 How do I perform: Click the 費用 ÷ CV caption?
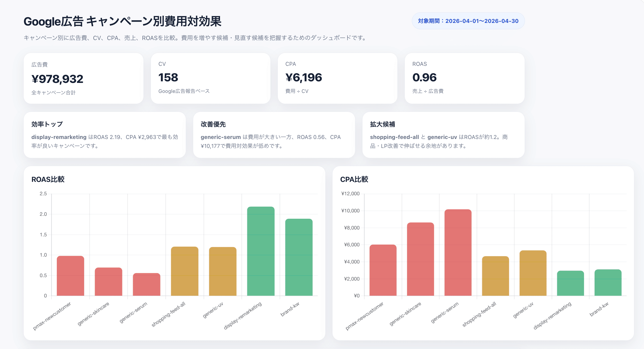click(297, 91)
